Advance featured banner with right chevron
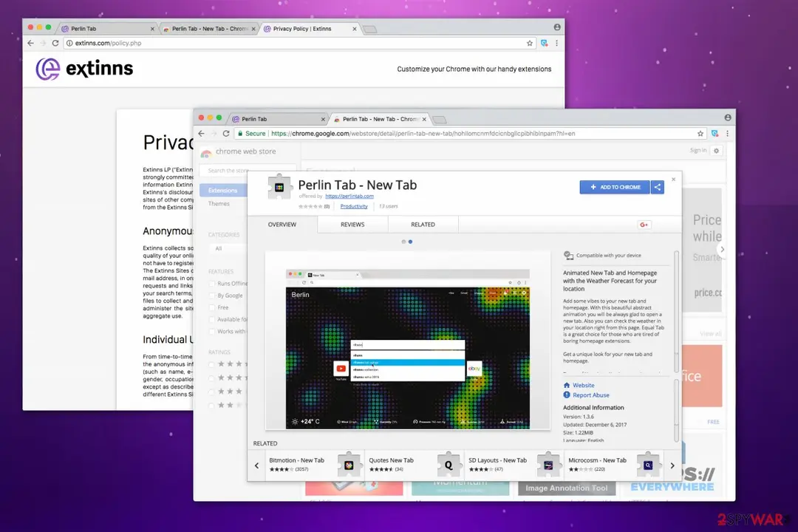The height and width of the screenshot is (532, 798). [x=722, y=250]
